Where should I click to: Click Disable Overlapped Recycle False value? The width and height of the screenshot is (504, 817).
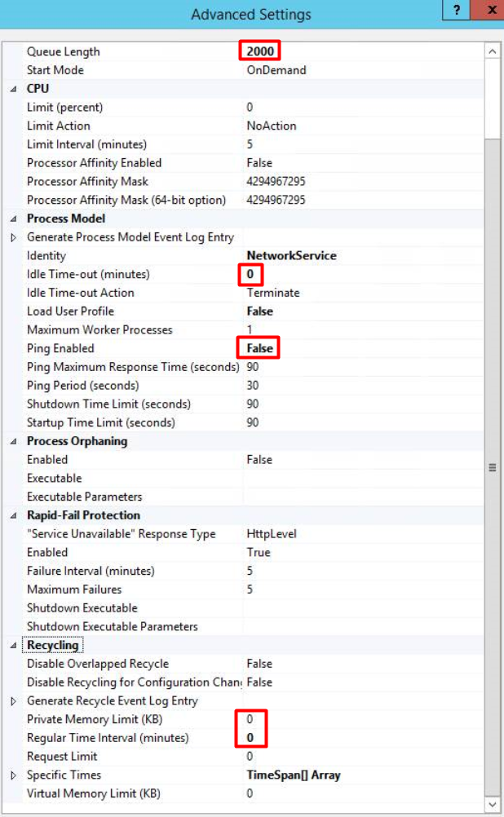259,664
